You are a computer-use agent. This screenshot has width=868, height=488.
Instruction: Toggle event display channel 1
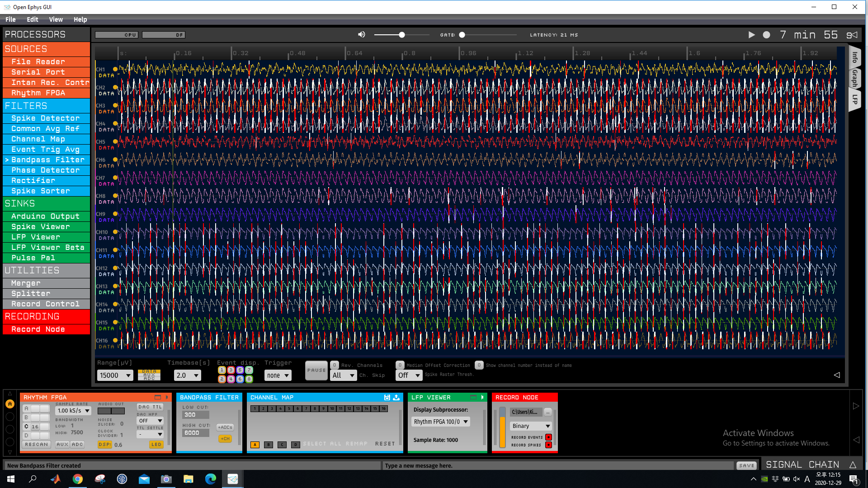(222, 370)
